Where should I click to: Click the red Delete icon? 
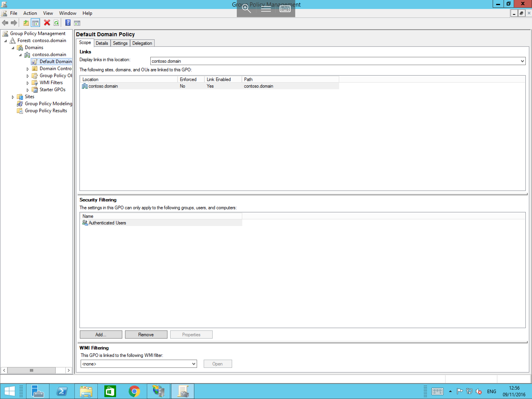pos(47,23)
